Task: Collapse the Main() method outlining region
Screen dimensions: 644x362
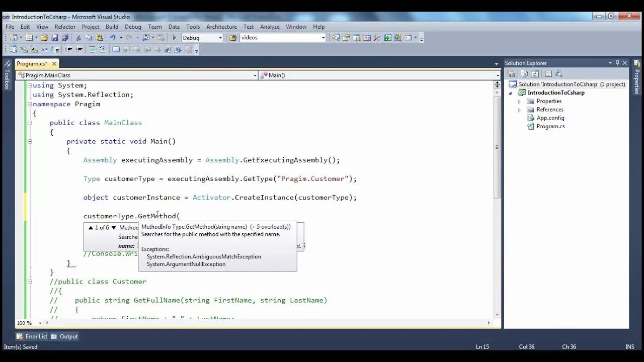Action: coord(29,141)
